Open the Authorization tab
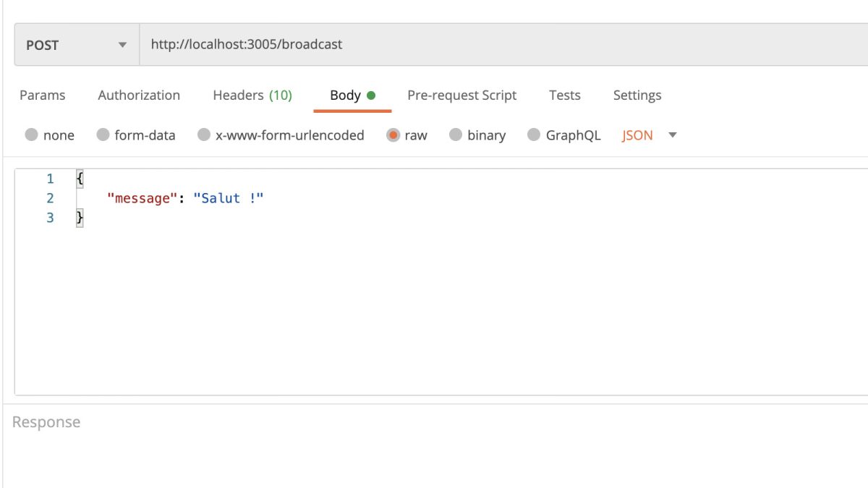Image resolution: width=868 pixels, height=488 pixels. click(x=139, y=95)
